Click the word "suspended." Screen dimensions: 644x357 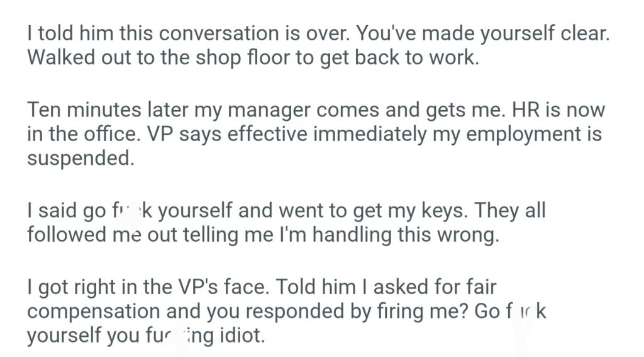click(x=80, y=159)
